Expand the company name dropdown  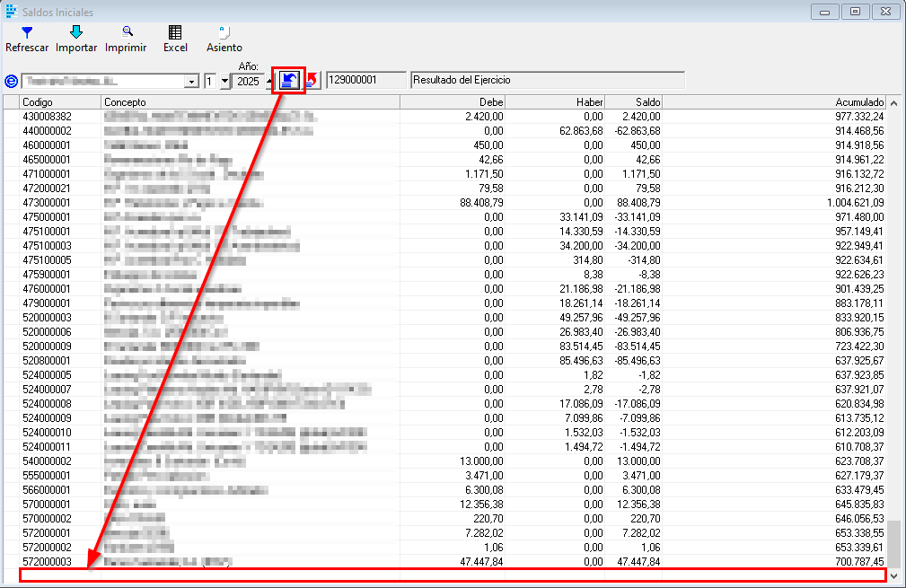tap(191, 82)
